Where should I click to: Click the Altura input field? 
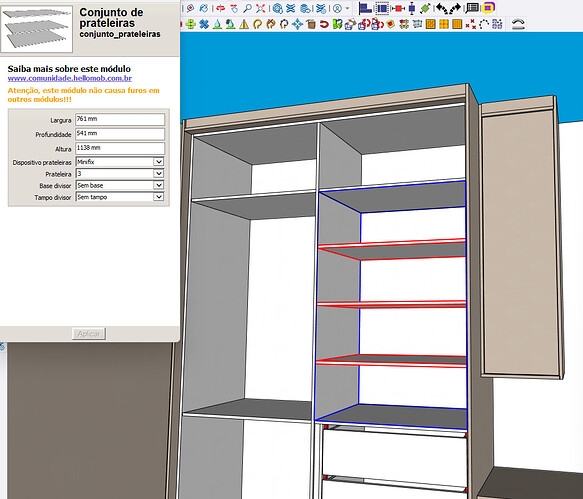(x=120, y=148)
